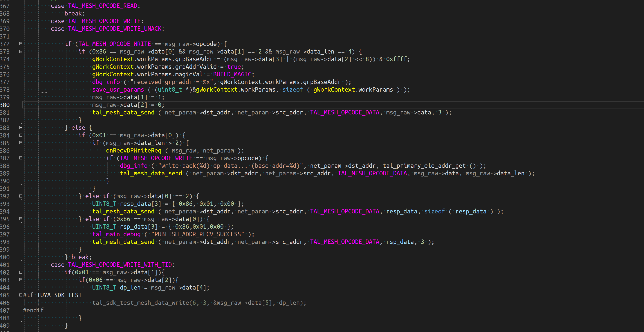
Task: Collapse the fold marker on line 372
Action: click(x=21, y=44)
